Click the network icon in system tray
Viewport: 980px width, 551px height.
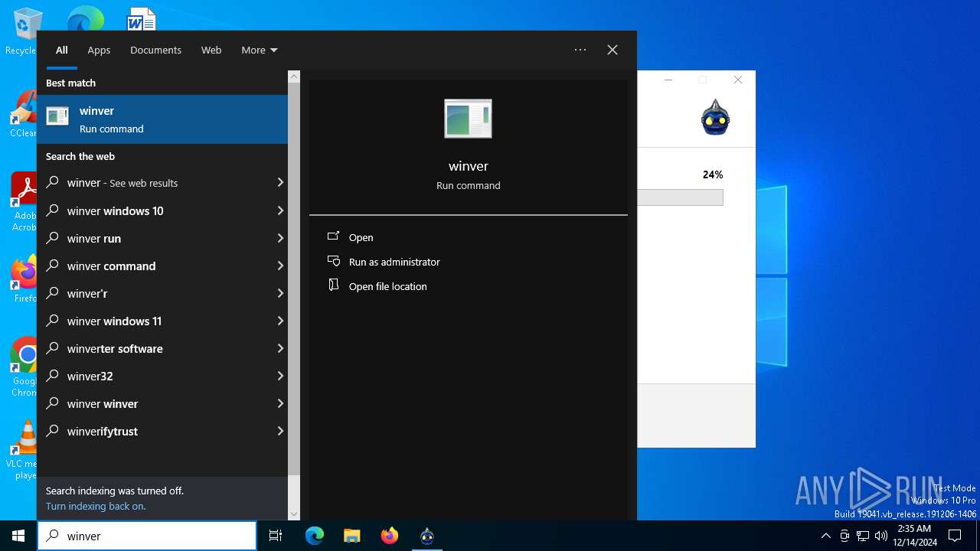(863, 536)
